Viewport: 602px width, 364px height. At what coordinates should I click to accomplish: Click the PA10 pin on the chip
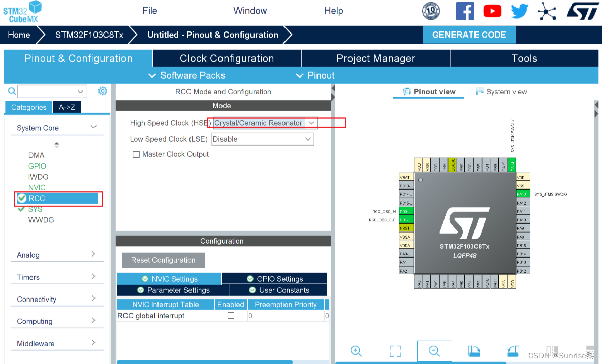click(x=523, y=220)
